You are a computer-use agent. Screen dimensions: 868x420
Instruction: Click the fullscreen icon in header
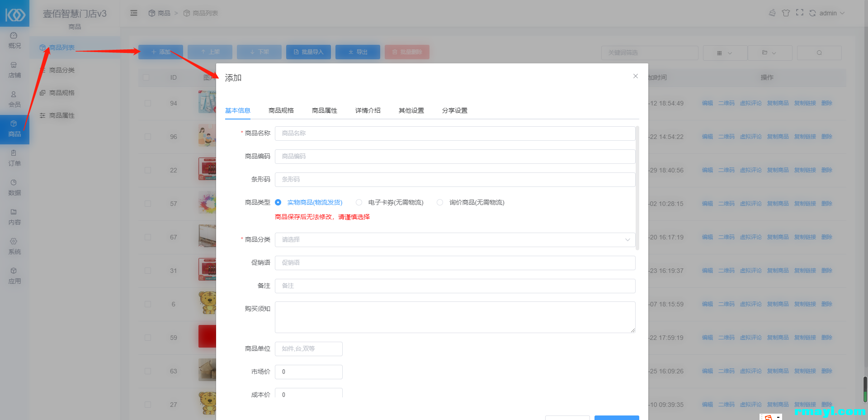[x=800, y=13]
